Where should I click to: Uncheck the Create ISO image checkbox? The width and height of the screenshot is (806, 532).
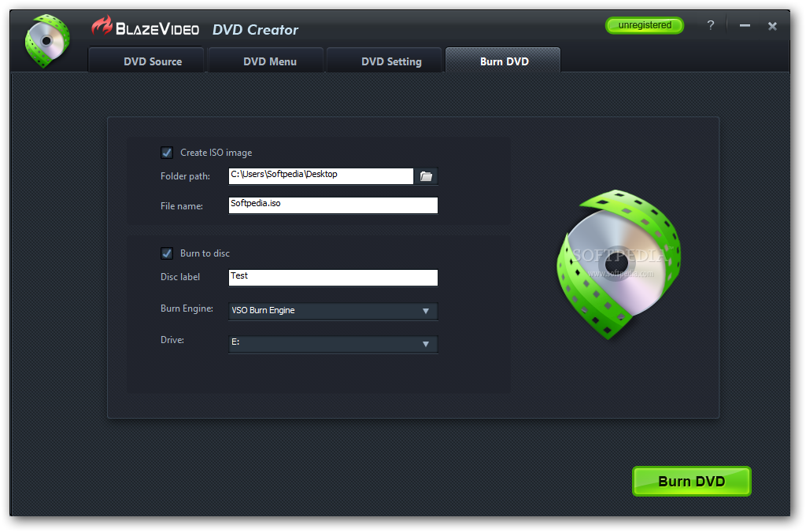pyautogui.click(x=167, y=153)
